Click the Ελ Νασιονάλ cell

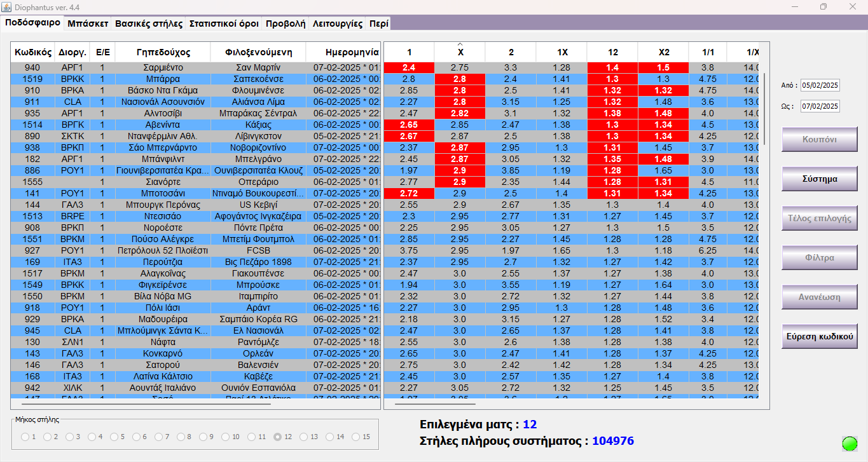coord(258,330)
